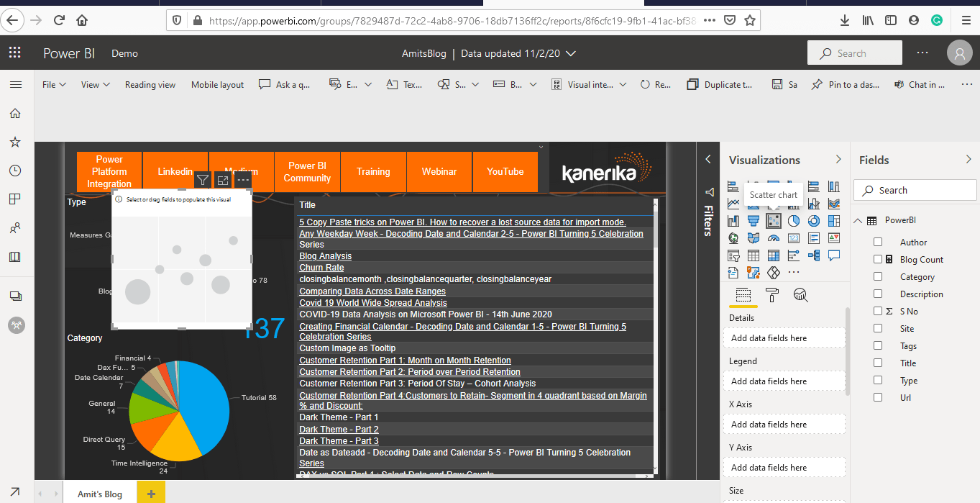Collapse the Visualizations pane

[x=838, y=160]
